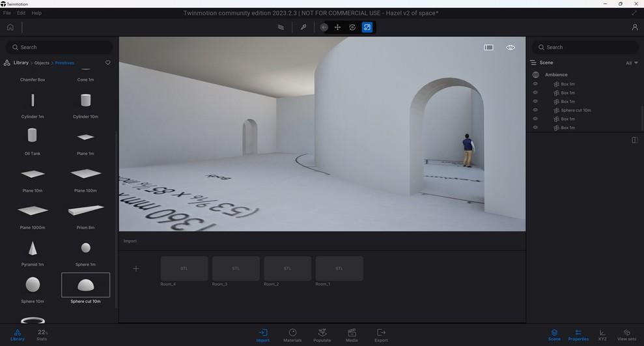The height and width of the screenshot is (346, 644).
Task: Go to the Home screen icon
Action: click(x=10, y=27)
